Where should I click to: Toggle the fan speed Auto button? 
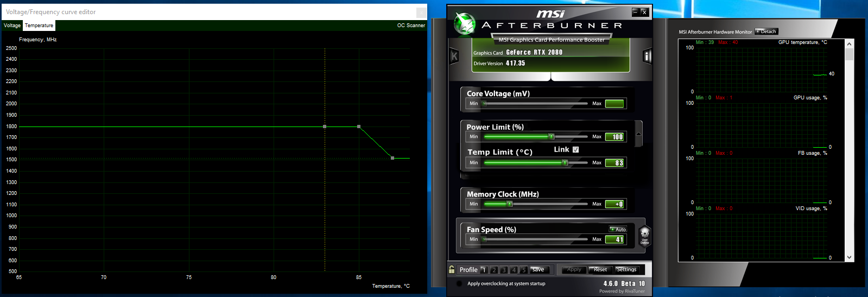tap(618, 229)
